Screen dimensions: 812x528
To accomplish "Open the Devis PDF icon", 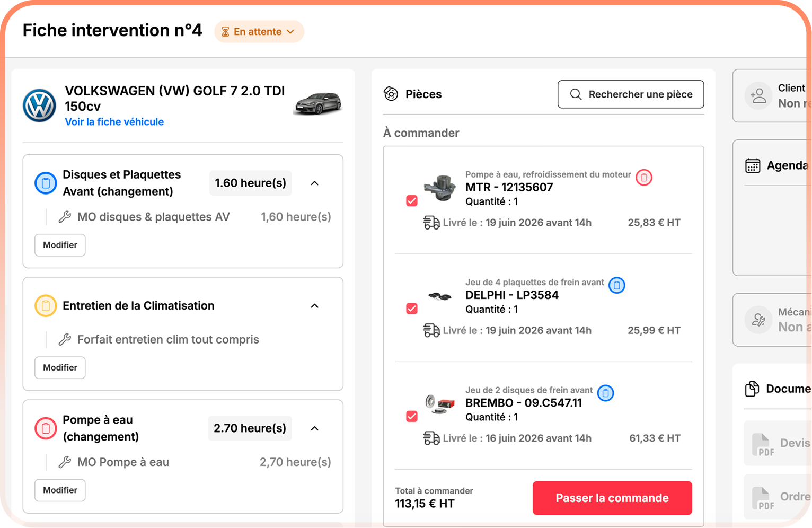I will click(x=763, y=445).
